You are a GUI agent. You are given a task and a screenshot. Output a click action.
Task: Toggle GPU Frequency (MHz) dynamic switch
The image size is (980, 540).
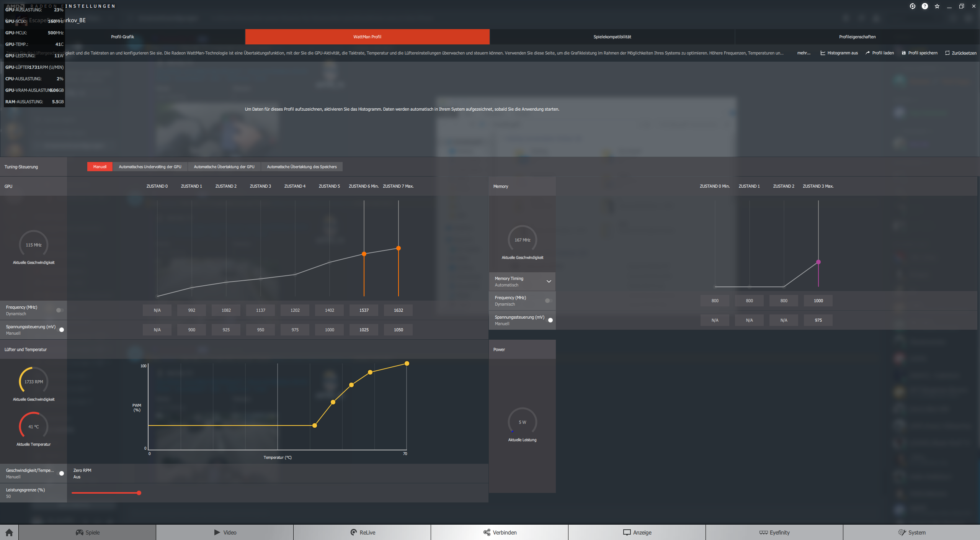(x=60, y=310)
